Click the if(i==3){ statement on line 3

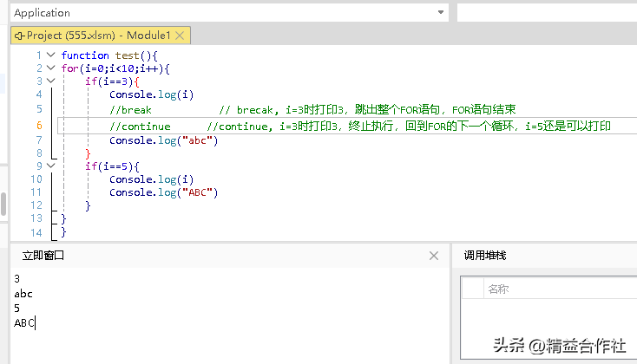112,81
